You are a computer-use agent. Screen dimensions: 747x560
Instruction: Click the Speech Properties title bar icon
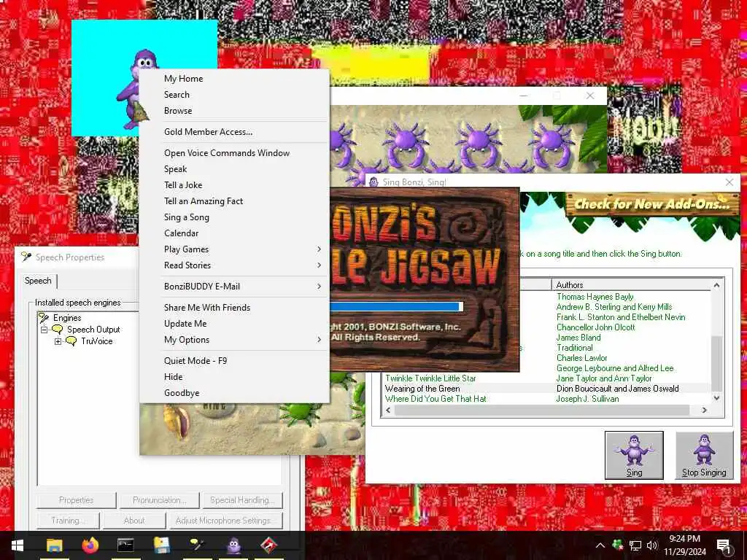point(26,257)
